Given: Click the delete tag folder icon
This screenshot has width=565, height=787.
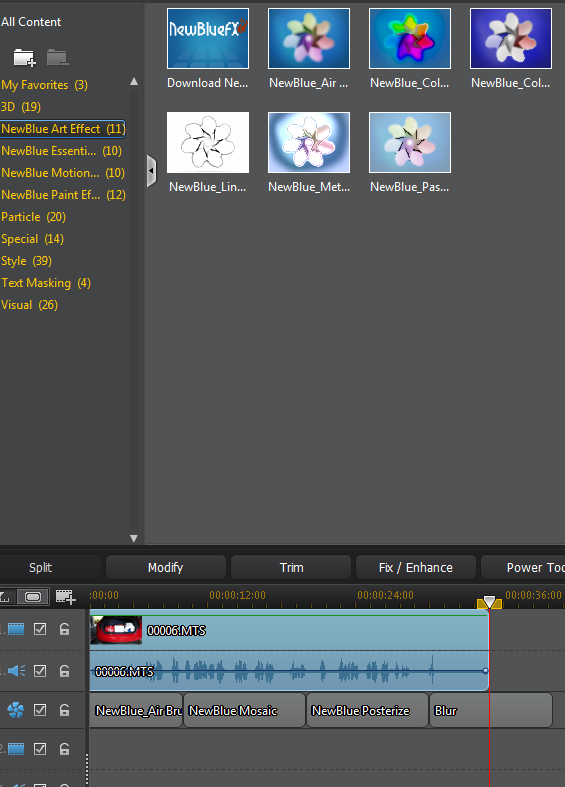Looking at the screenshot, I should (x=57, y=57).
